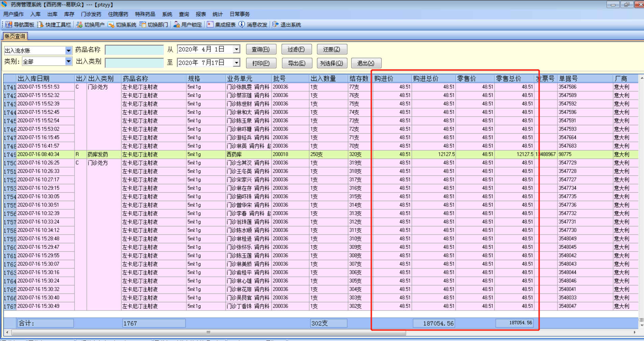
Task: Select row 1749 with 西药库 entry
Action: pos(321,154)
